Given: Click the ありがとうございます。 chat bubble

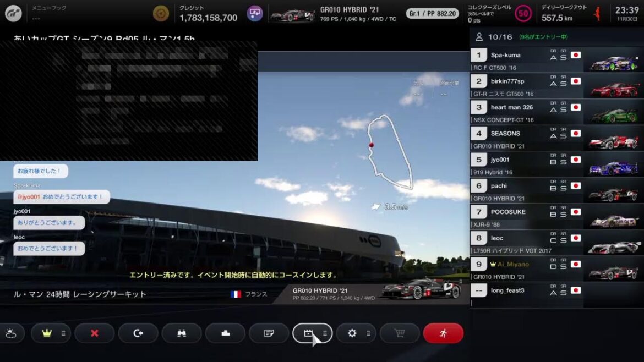Looking at the screenshot, I should click(49, 222).
